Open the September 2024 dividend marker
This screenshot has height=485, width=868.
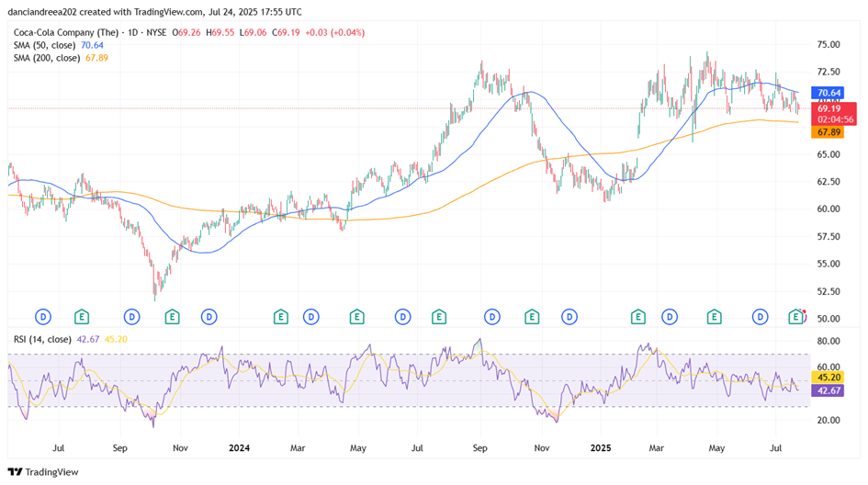tap(492, 317)
